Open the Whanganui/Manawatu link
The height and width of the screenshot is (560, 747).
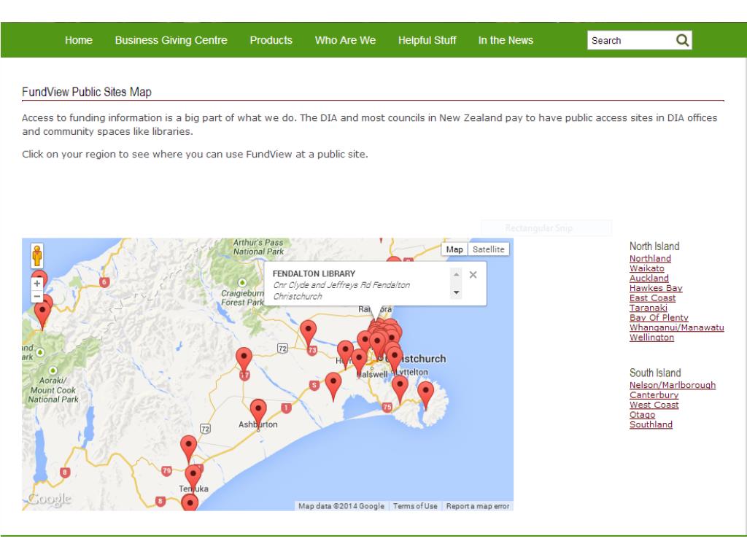coord(677,327)
